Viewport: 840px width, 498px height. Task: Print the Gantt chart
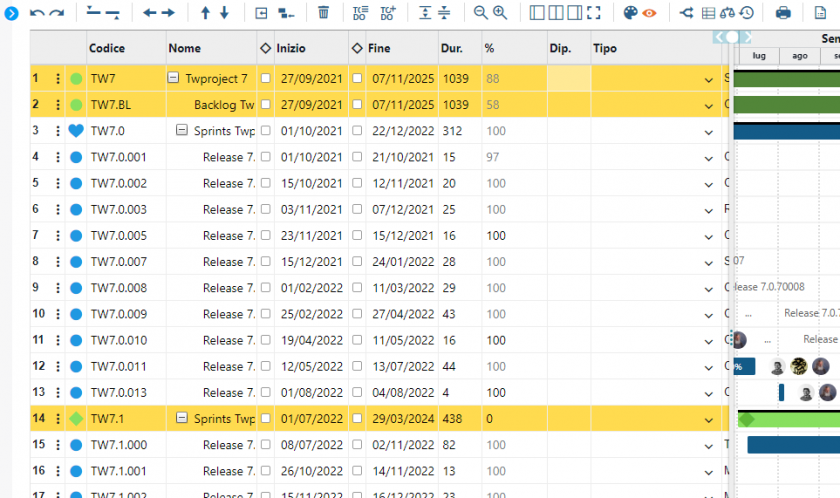click(x=783, y=13)
